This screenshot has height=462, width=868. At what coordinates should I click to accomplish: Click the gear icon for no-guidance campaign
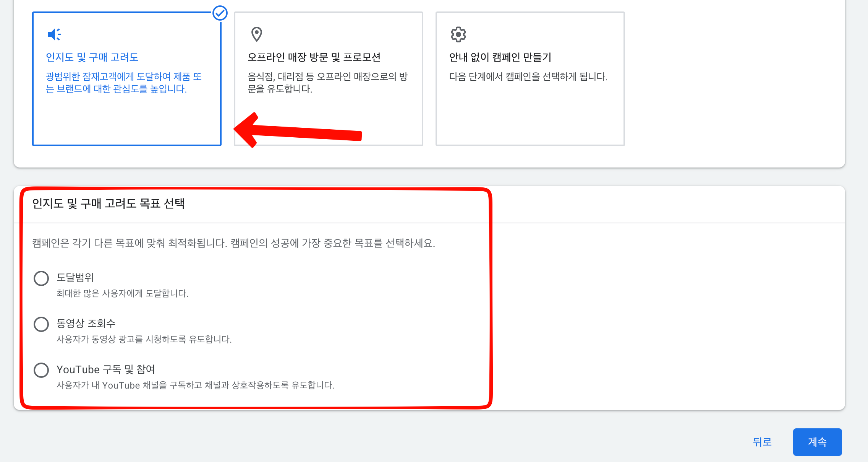pos(458,34)
